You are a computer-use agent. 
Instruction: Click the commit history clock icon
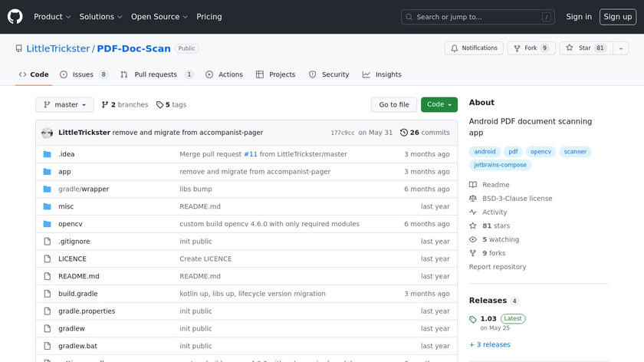tap(404, 133)
